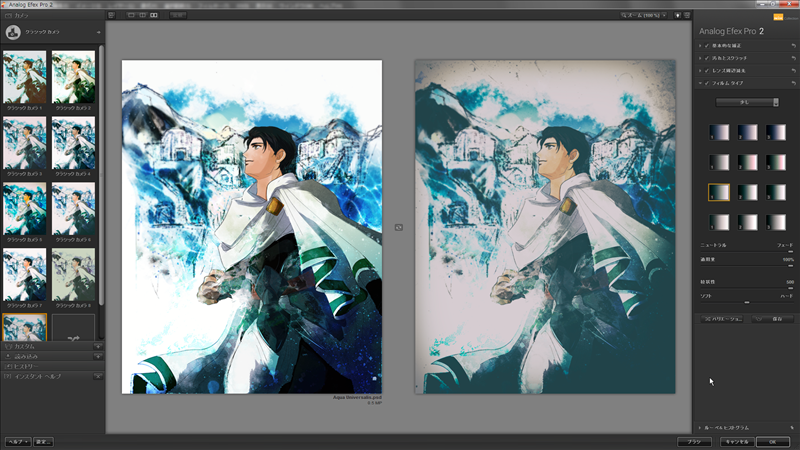Image resolution: width=800 pixels, height=450 pixels.
Task: Reset the 汚れとスクラッチ section
Action: 793,58
